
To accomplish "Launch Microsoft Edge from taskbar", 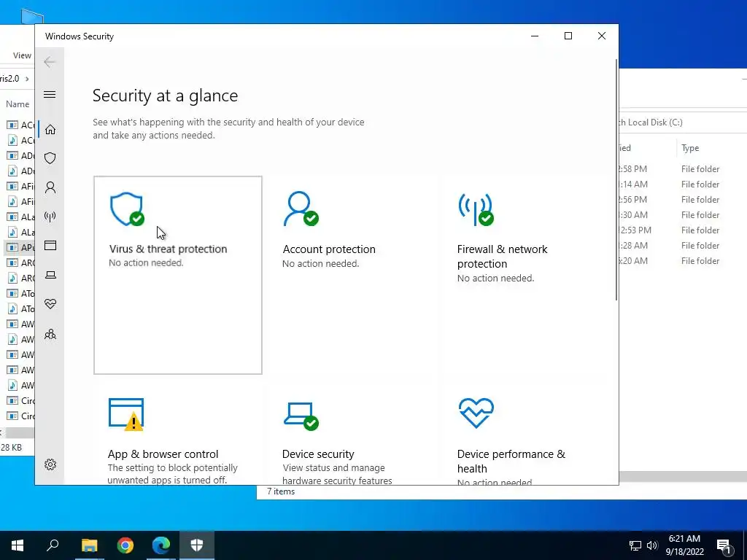I will (x=161, y=545).
